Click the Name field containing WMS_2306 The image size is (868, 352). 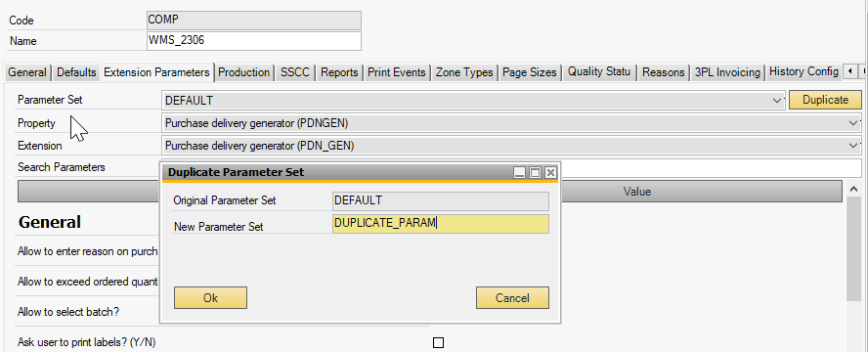pyautogui.click(x=253, y=41)
